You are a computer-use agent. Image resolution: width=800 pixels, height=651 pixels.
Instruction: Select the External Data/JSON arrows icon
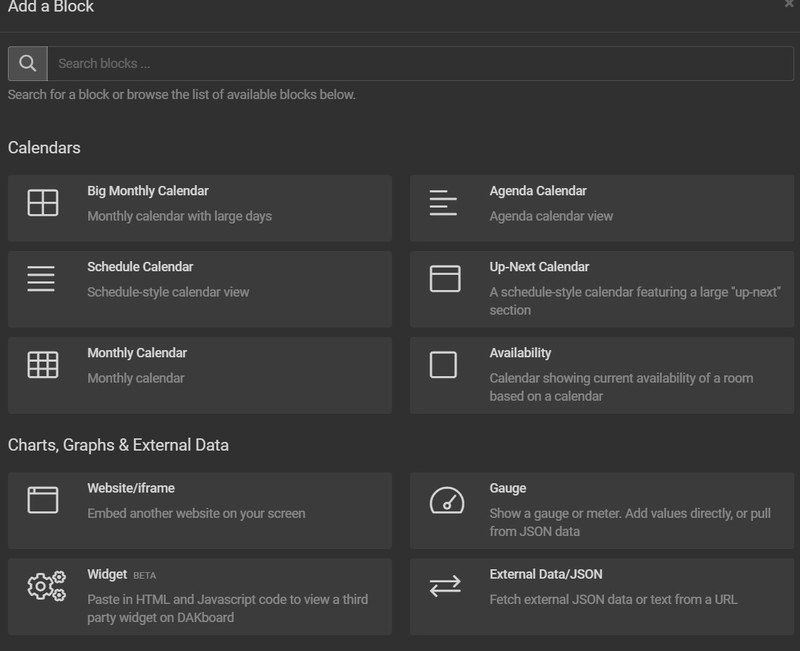pos(445,586)
